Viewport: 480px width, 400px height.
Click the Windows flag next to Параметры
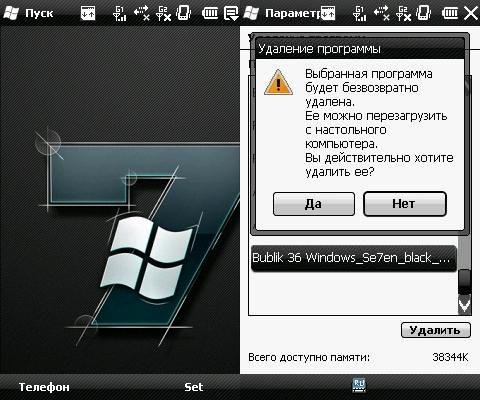click(251, 13)
